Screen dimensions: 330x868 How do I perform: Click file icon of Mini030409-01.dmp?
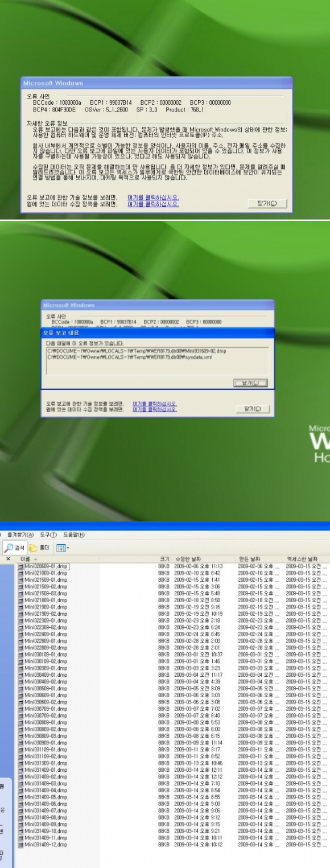20,676
